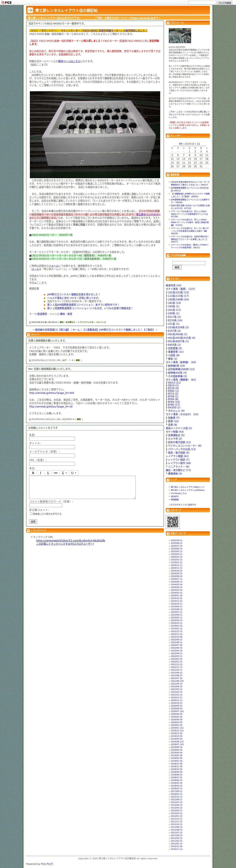Screen dimensions: 236x868
Task: Click the profile photo thumbnail
Action: click(180, 36)
